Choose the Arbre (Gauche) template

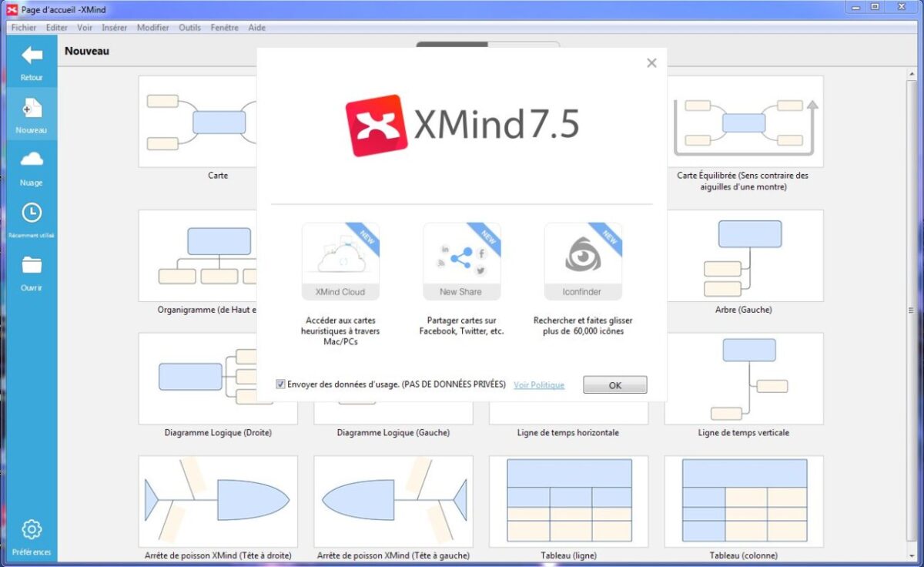744,256
